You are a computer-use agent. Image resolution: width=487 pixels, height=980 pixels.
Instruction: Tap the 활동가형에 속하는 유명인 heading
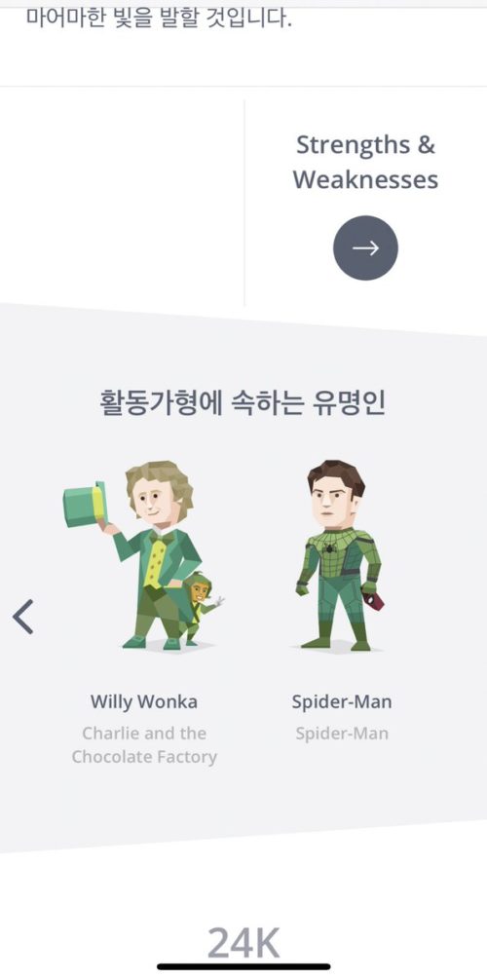[x=243, y=402]
